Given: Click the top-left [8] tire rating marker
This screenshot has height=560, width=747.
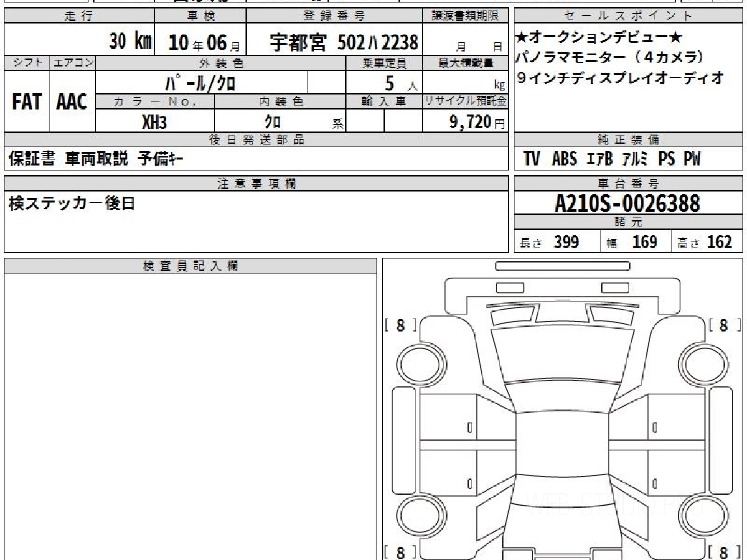Looking at the screenshot, I should (400, 324).
